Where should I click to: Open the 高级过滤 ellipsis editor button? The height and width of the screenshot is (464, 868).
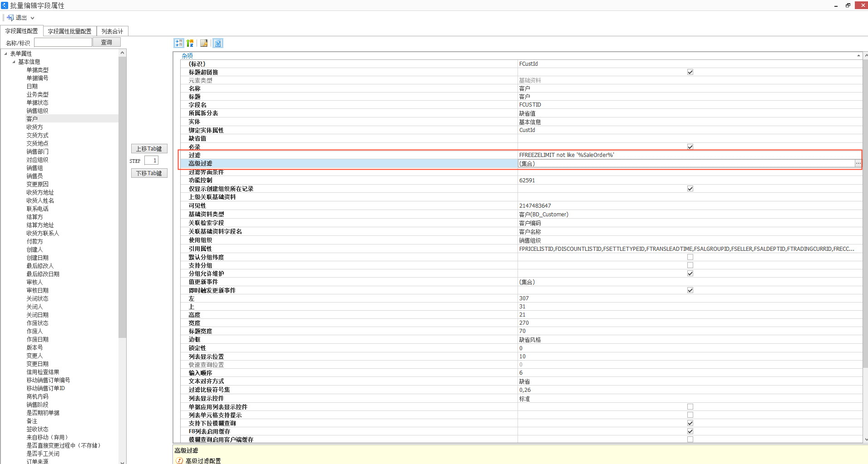858,163
